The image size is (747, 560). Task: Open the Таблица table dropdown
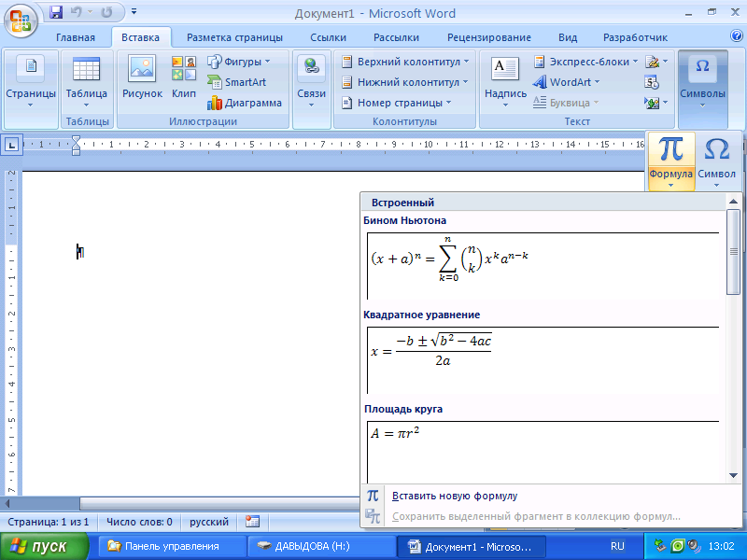coord(86,105)
